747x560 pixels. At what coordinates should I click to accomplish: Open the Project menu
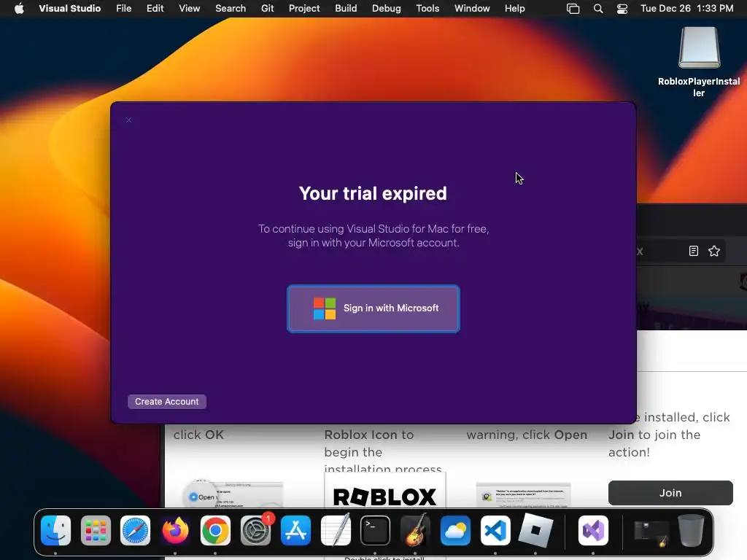pyautogui.click(x=304, y=8)
